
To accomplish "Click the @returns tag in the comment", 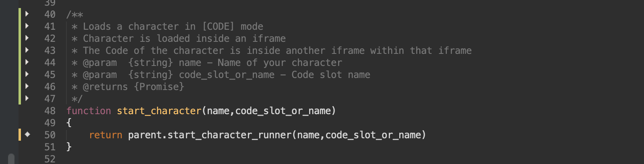I will click(105, 87).
